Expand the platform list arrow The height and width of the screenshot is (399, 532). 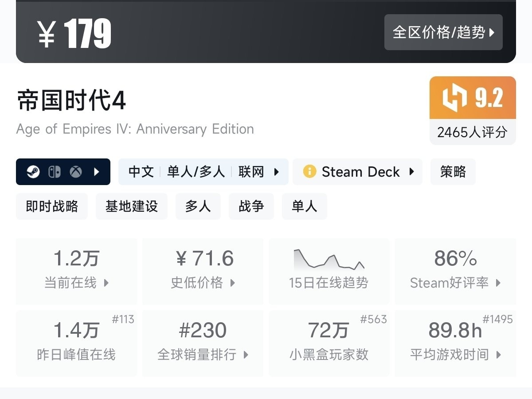point(97,172)
